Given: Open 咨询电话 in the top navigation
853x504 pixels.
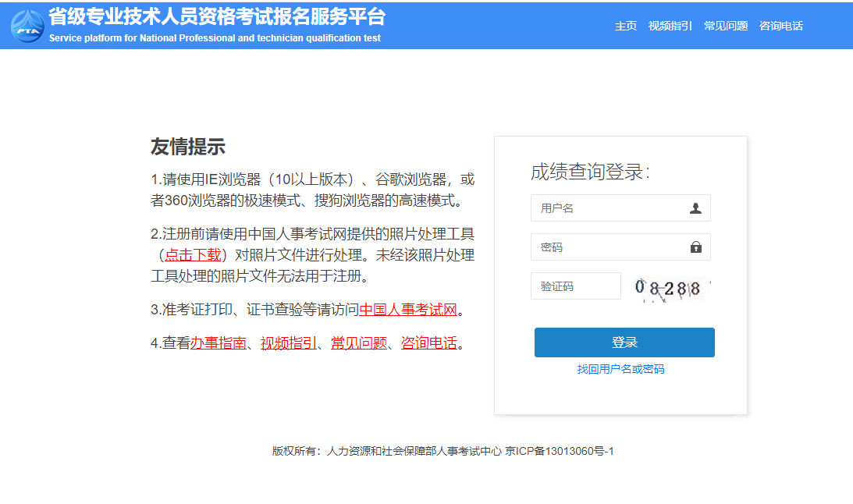Looking at the screenshot, I should pyautogui.click(x=782, y=25).
